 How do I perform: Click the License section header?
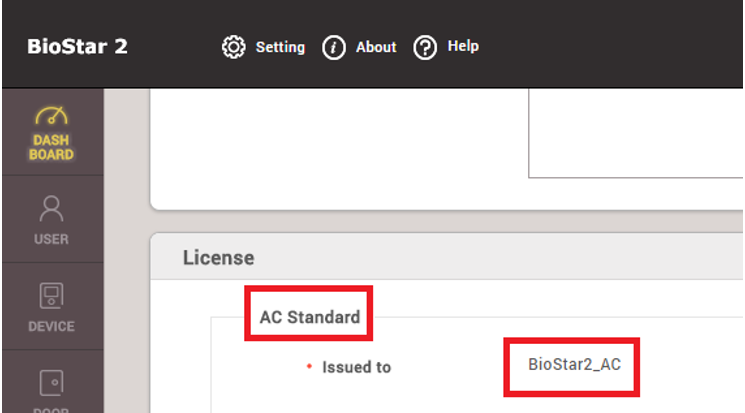tap(218, 258)
